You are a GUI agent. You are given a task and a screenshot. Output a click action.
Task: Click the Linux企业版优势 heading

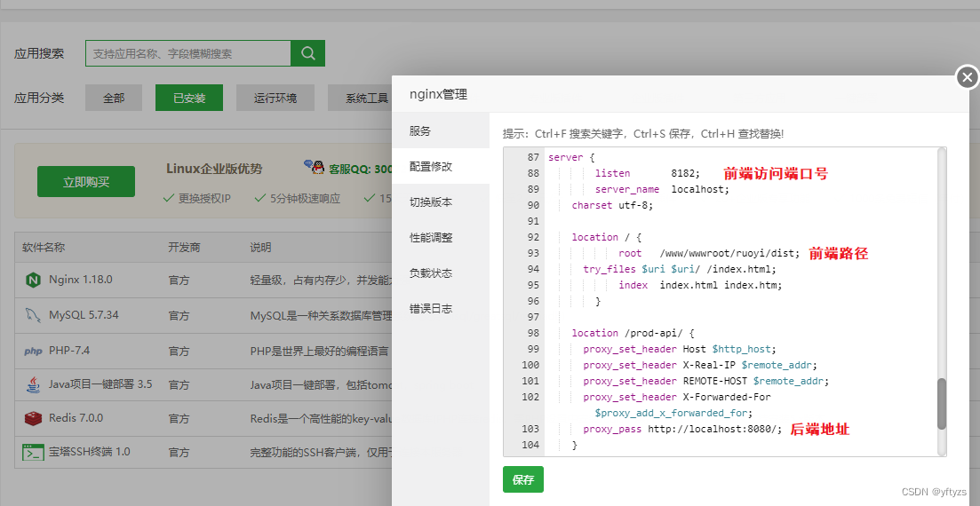pos(214,169)
